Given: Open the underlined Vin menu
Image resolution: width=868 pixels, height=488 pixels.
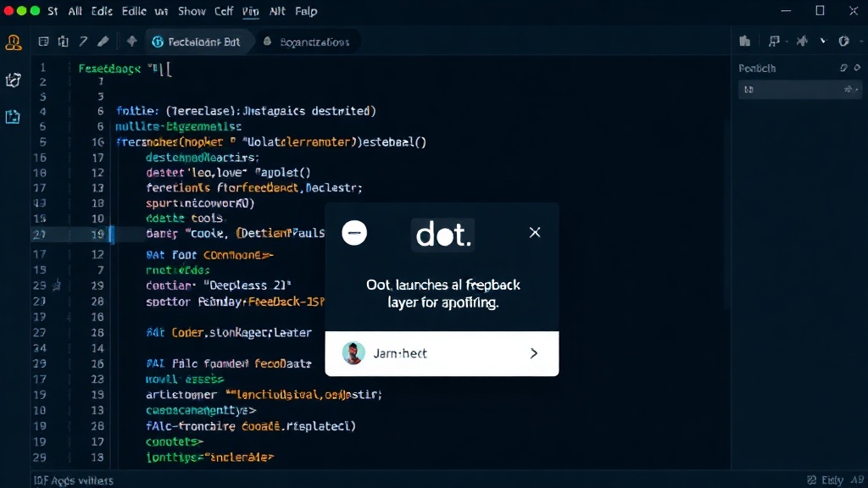Looking at the screenshot, I should pos(250,11).
